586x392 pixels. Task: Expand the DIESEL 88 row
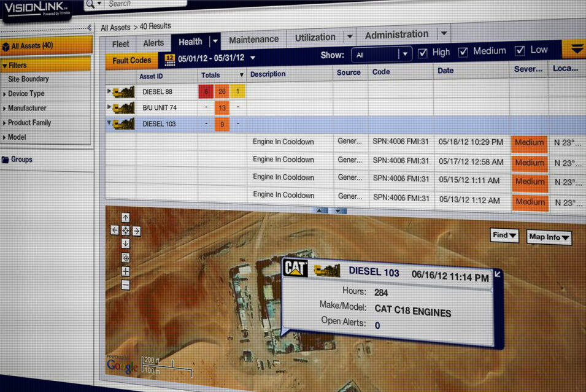click(x=109, y=91)
